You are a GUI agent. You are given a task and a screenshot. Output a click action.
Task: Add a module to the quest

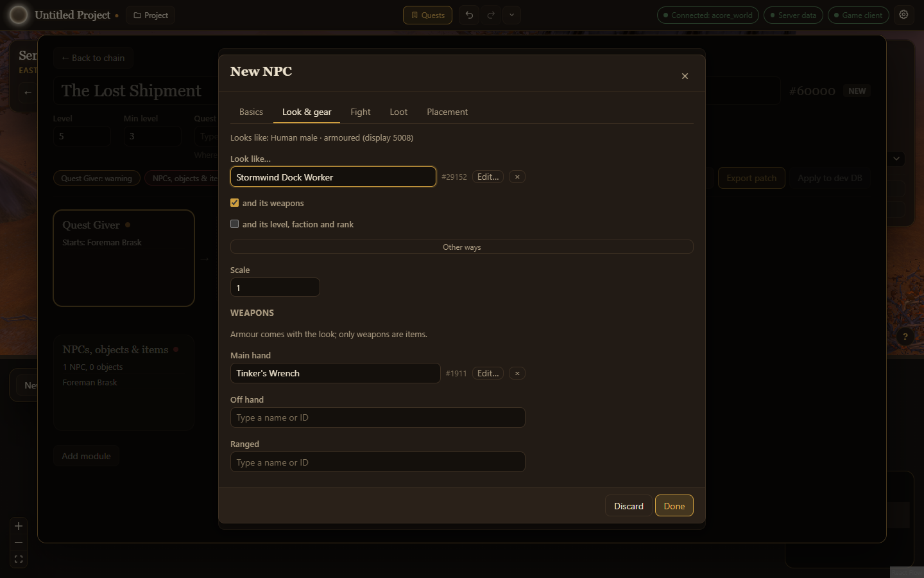[x=86, y=456]
